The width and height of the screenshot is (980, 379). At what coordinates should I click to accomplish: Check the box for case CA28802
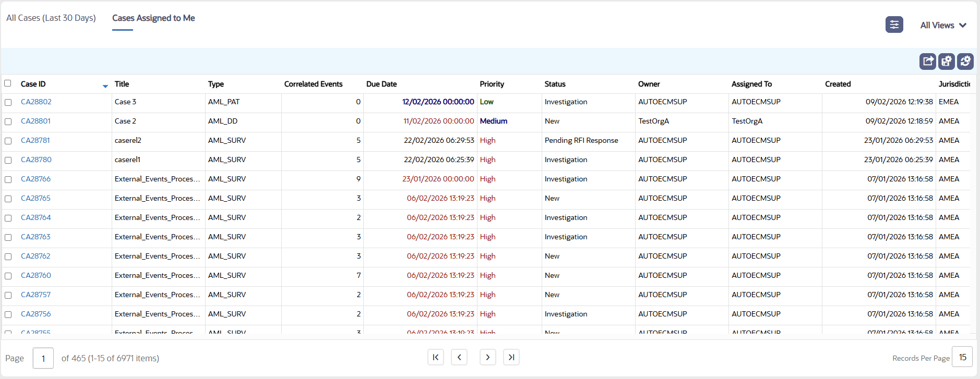coord(8,102)
